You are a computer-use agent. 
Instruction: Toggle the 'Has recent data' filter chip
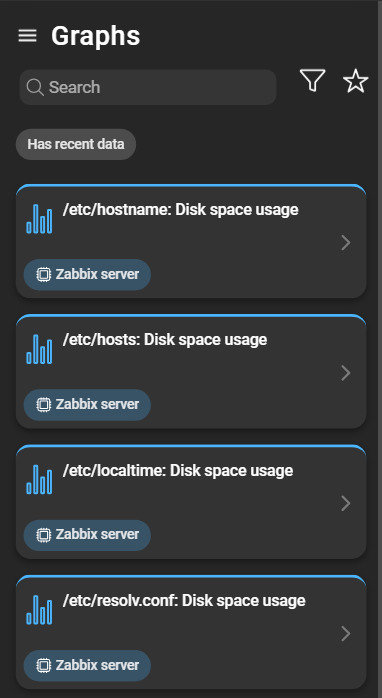(76, 144)
